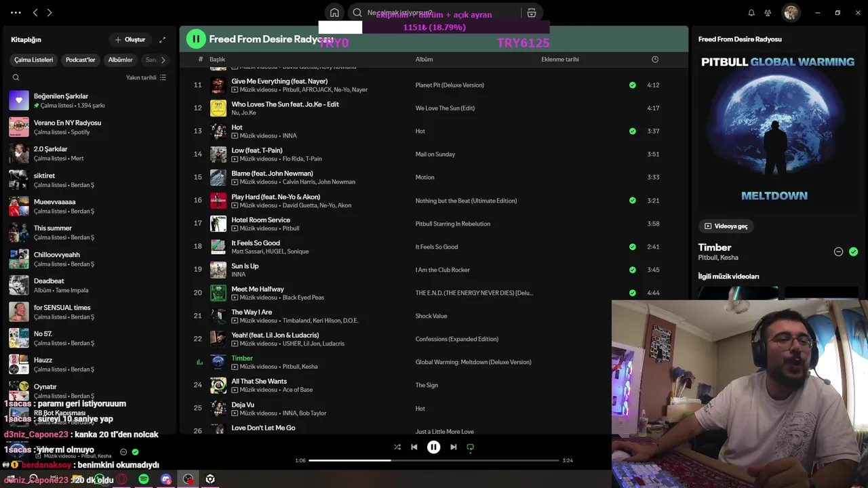Skip to next track
The image size is (868, 488).
tap(453, 447)
